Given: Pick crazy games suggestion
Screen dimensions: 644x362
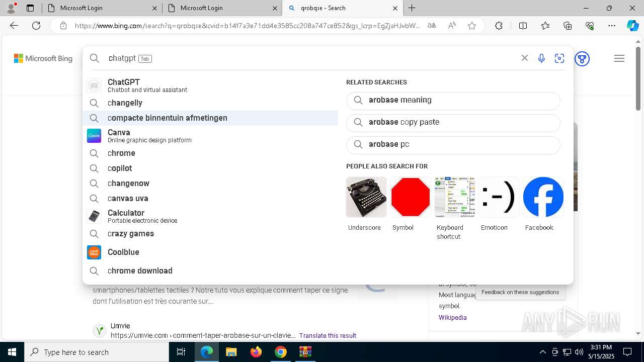Looking at the screenshot, I should point(210,233).
